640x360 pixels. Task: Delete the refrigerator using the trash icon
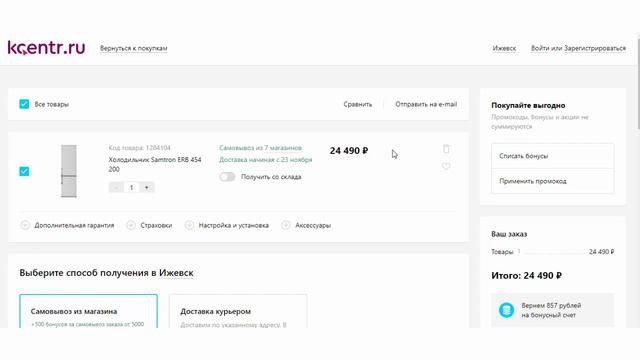click(446, 149)
